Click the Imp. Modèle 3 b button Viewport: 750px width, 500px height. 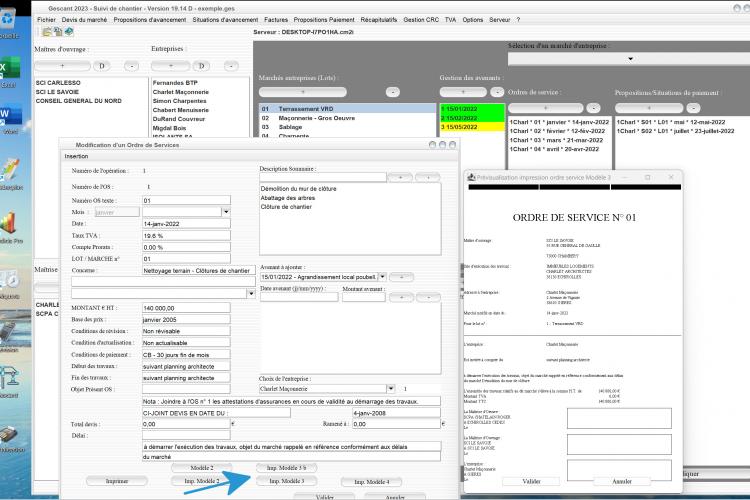click(286, 467)
